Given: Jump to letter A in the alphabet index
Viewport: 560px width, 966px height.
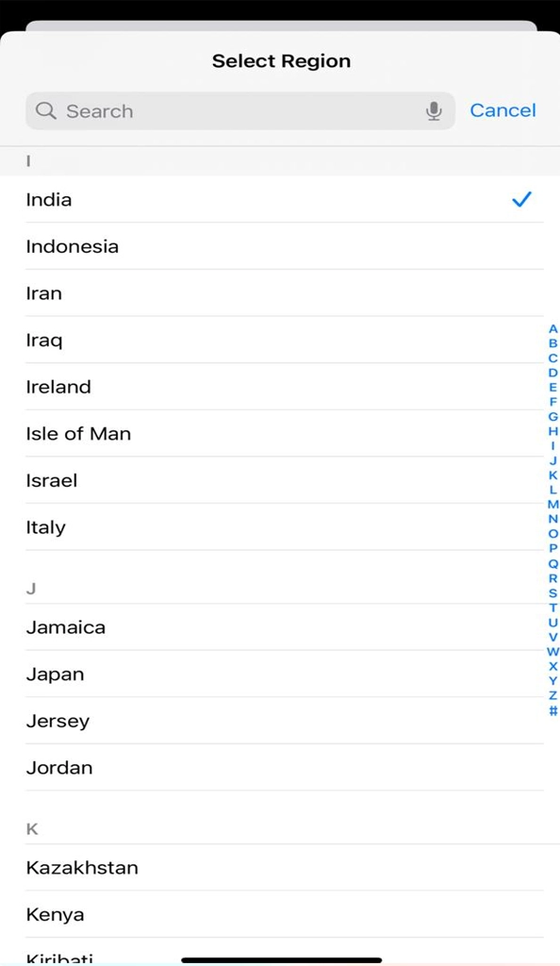Looking at the screenshot, I should point(552,329).
